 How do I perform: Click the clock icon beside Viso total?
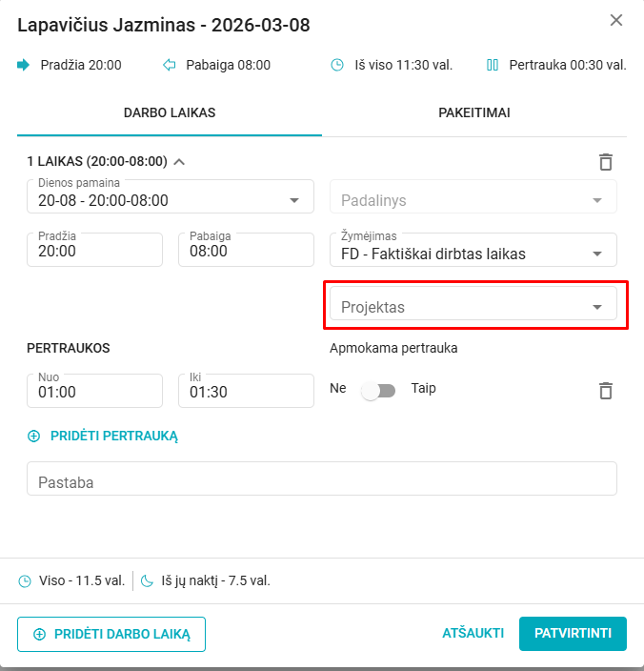click(x=25, y=580)
